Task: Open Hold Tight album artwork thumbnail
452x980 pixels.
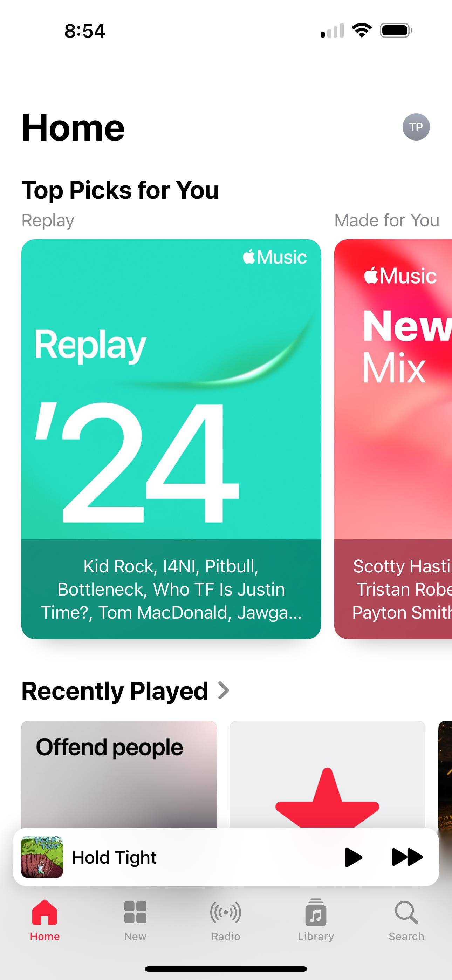Action: (x=42, y=857)
